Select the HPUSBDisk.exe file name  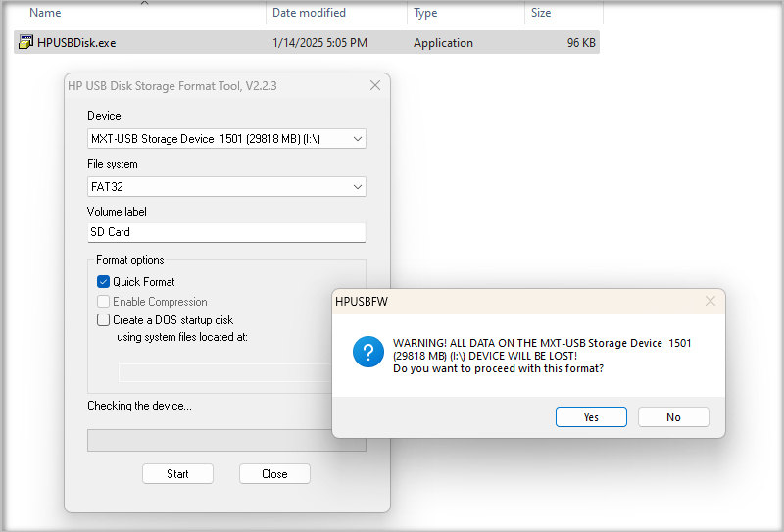(x=76, y=43)
